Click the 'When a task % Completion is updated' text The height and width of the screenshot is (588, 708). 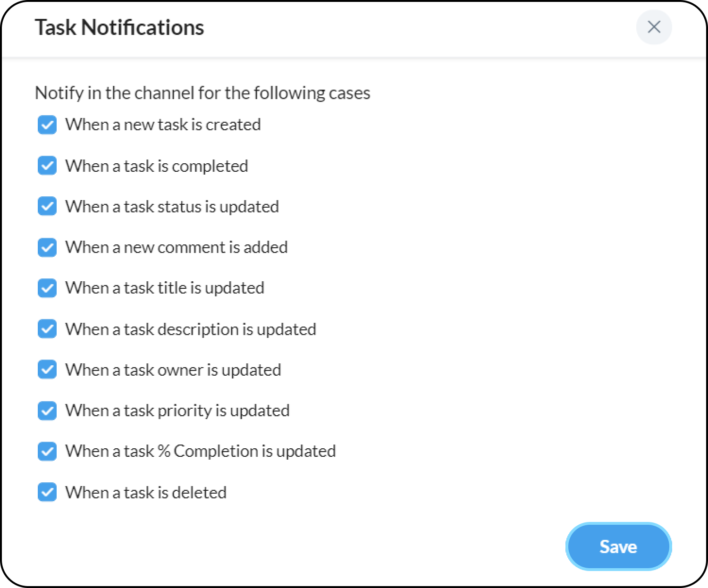tap(200, 451)
